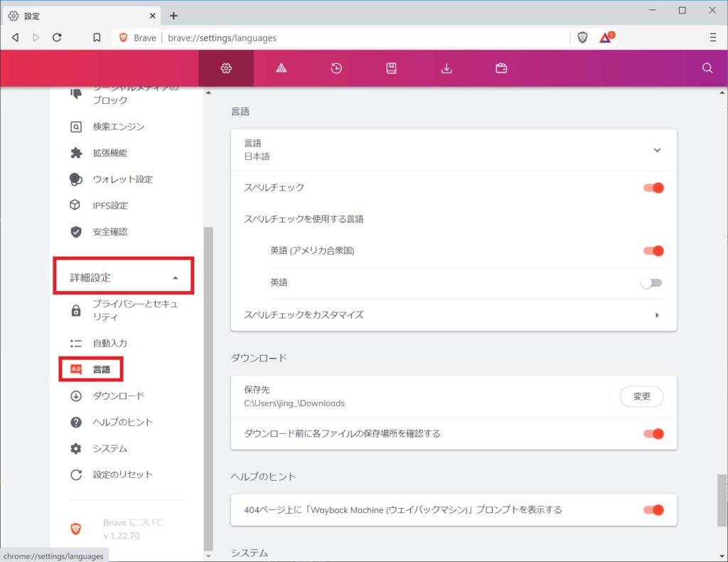Click the bookmark this page icon
728x562 pixels.
click(97, 38)
